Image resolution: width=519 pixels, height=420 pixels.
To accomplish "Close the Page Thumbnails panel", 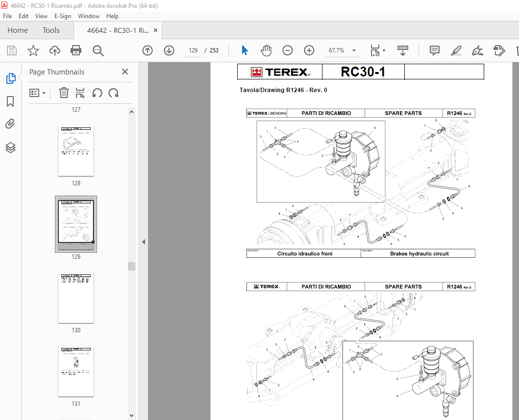I will pos(125,72).
